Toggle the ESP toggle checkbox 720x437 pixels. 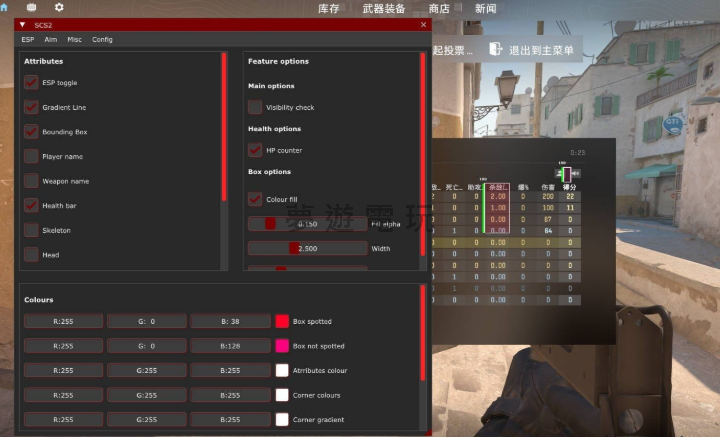coord(32,83)
